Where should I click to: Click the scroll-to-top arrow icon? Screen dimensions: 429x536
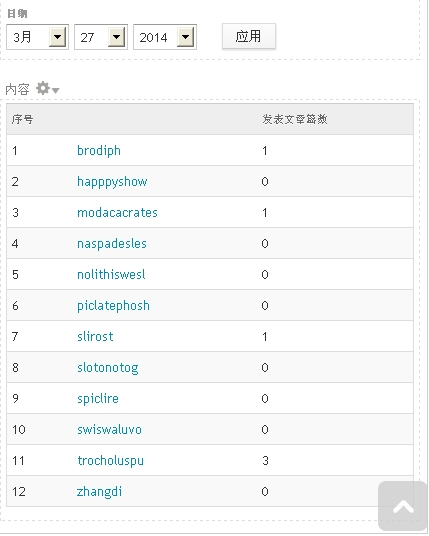(x=403, y=506)
